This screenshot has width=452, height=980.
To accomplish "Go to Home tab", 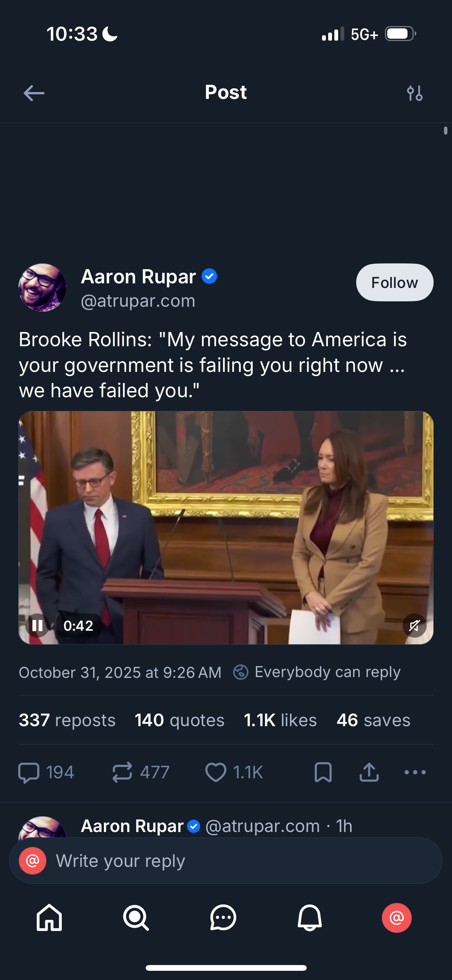I will click(49, 918).
